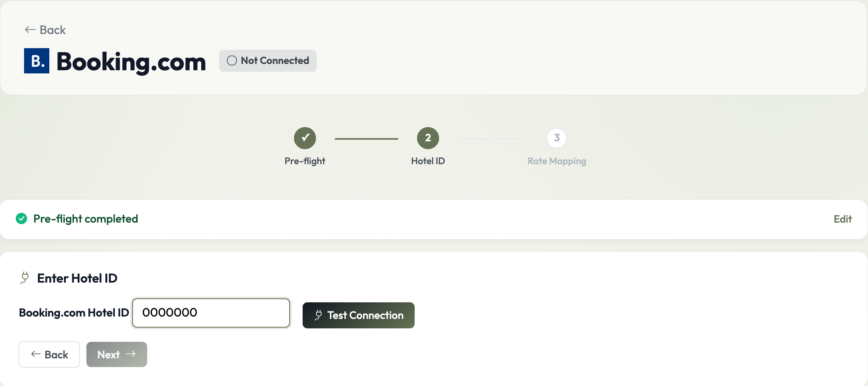Select step 3 Rate Mapping circle
The width and height of the screenshot is (868, 386).
pos(557,138)
